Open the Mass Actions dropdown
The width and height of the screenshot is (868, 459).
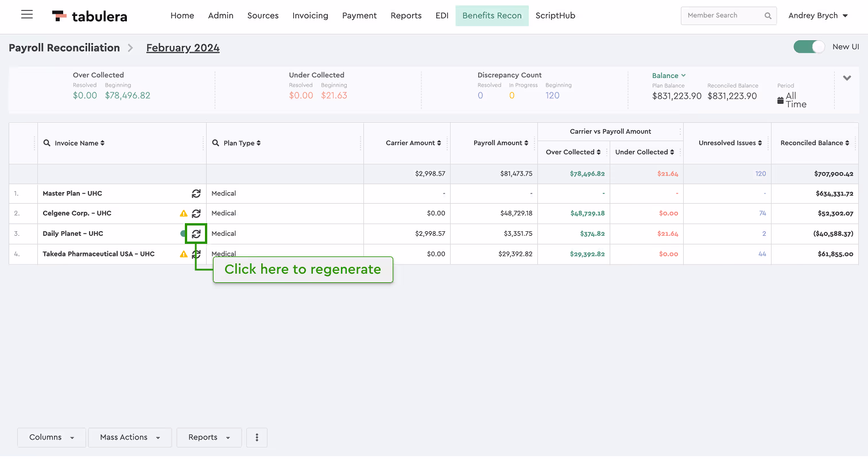point(130,437)
